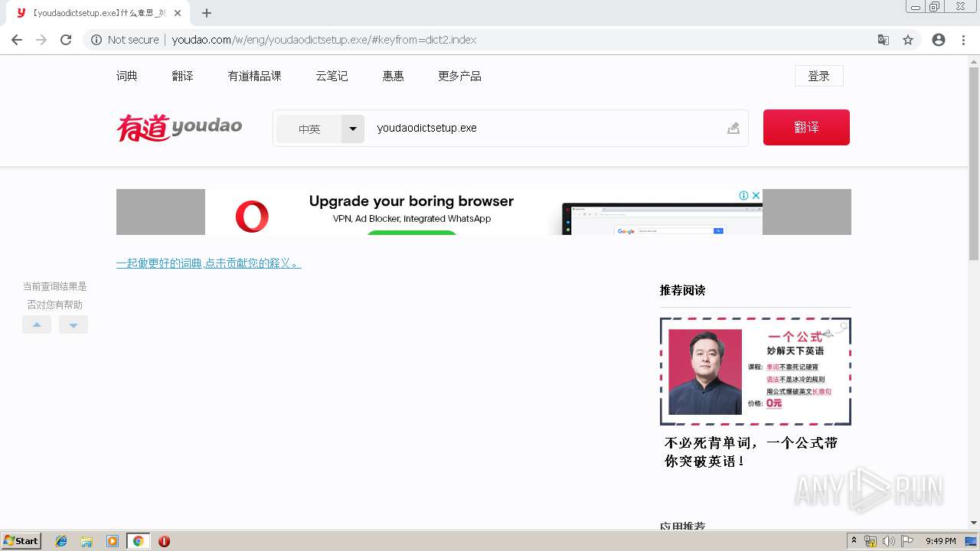
Task: Open the 翻译 navigation item
Action: tap(183, 76)
